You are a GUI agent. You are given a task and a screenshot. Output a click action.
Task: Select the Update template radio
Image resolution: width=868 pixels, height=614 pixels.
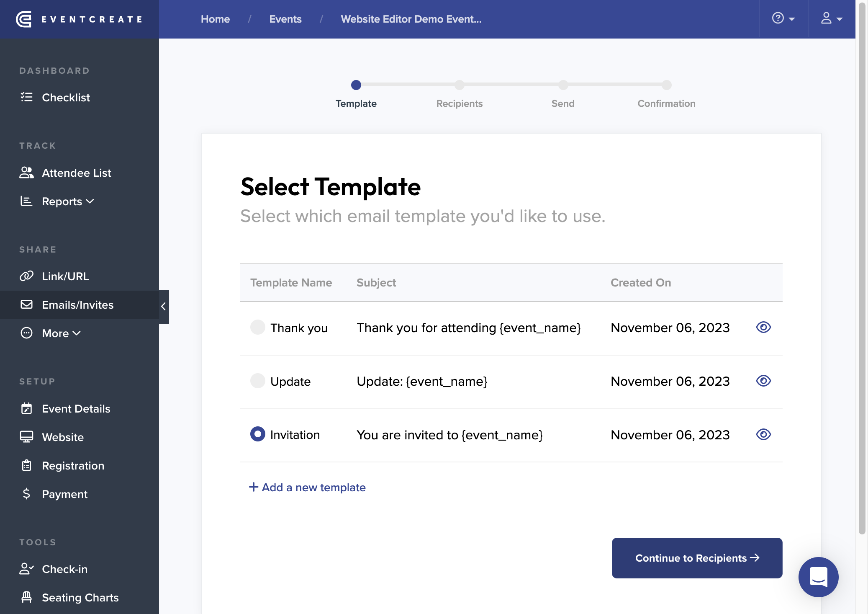coord(257,381)
